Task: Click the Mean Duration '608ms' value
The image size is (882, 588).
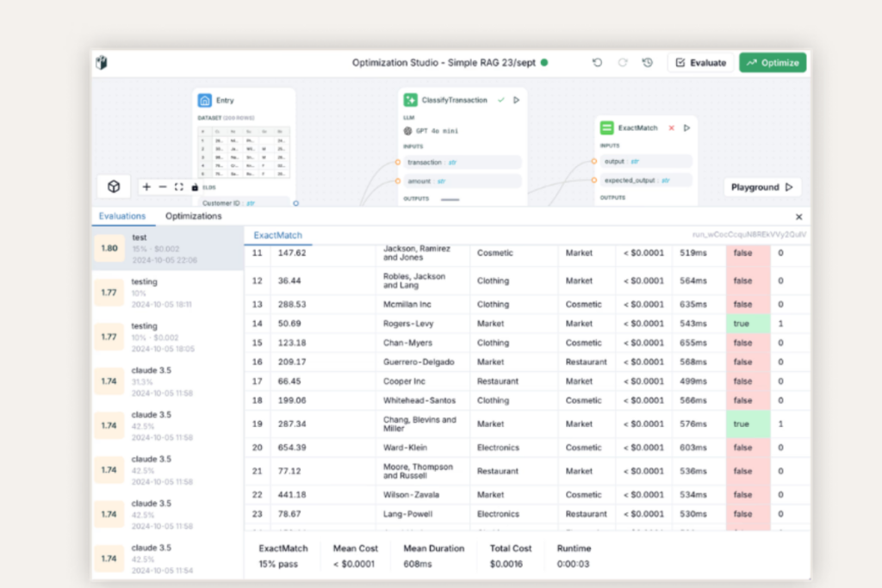Action: pos(418,564)
